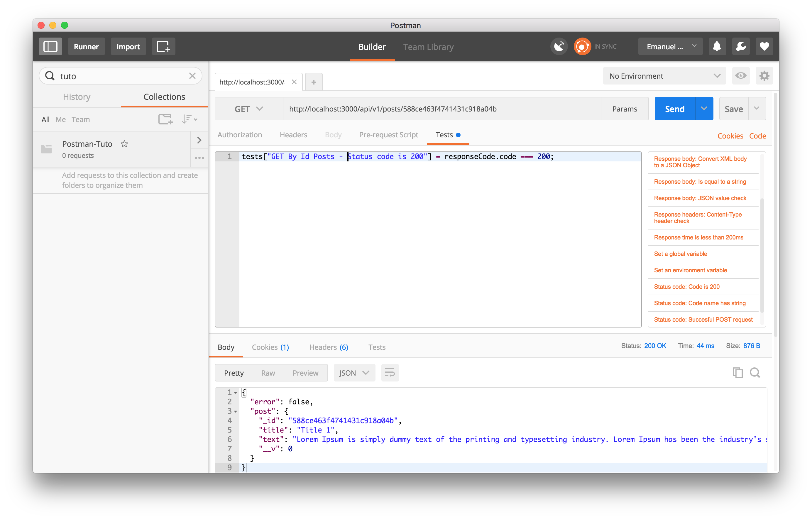The height and width of the screenshot is (520, 812).
Task: Open the Headers request tab
Action: (x=293, y=135)
